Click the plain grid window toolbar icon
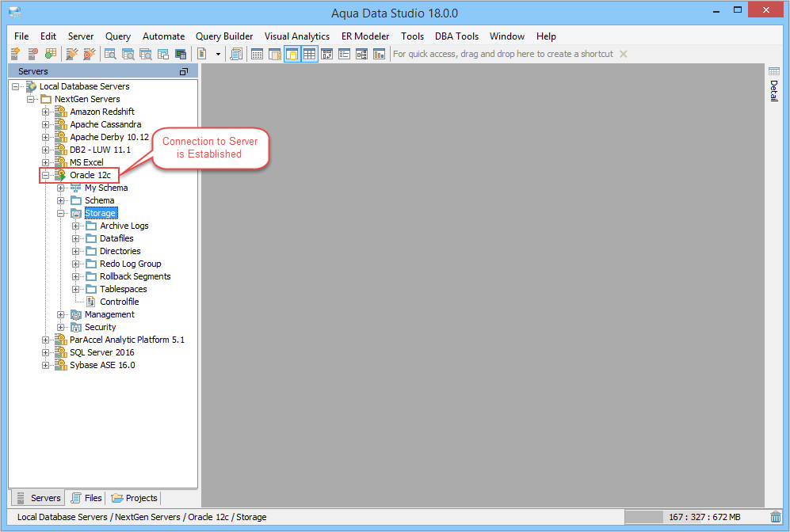Image resolution: width=790 pixels, height=532 pixels. tap(257, 54)
